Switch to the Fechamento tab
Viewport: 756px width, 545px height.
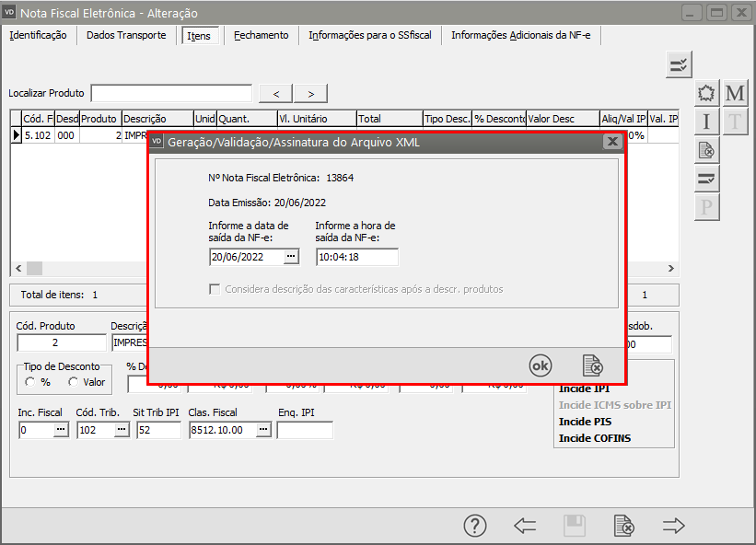[x=261, y=35]
